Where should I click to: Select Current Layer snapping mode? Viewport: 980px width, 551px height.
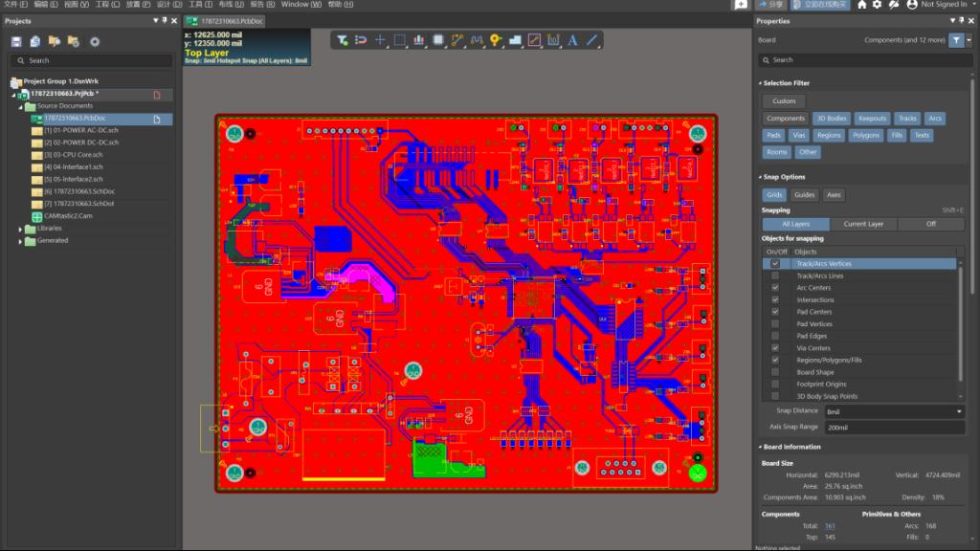tap(862, 224)
